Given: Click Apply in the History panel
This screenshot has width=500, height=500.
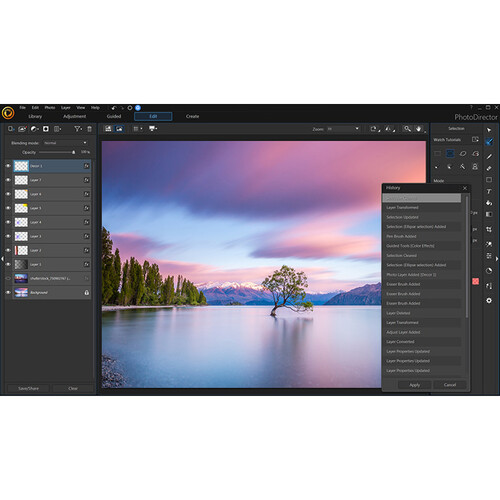Looking at the screenshot, I should click(x=415, y=385).
